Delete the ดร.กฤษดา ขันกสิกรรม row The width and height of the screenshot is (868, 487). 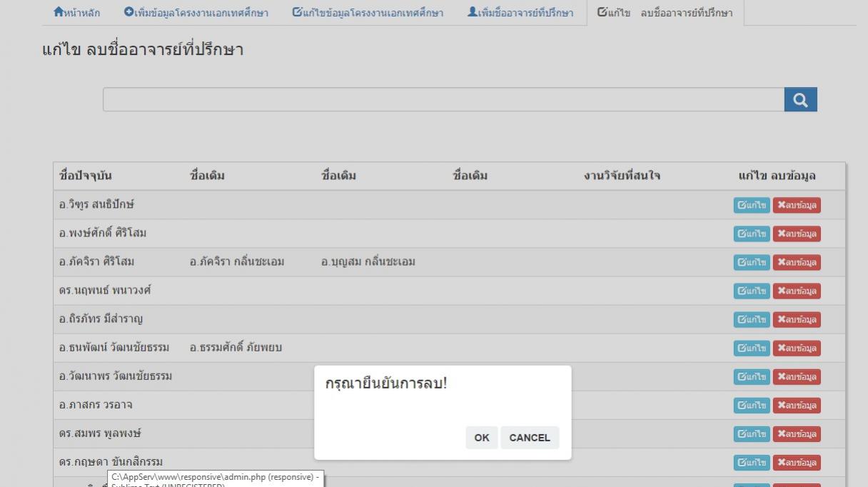797,463
